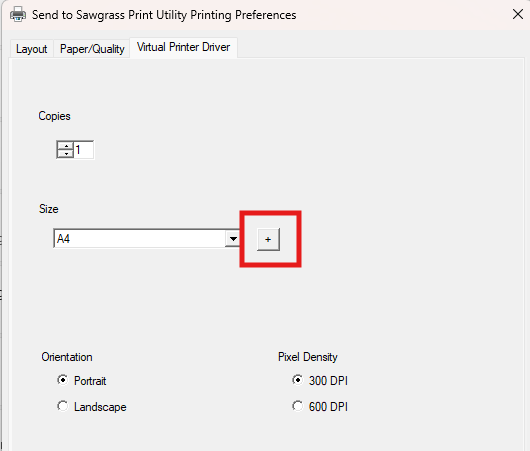The width and height of the screenshot is (530, 451).
Task: Select 600 DPI pixel density
Action: (x=297, y=406)
